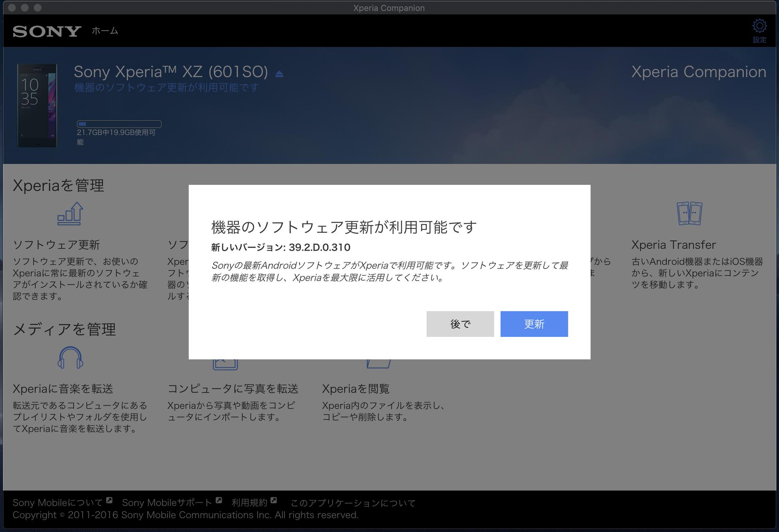Click the SONY logo
Viewport: 779px width, 532px height.
(x=47, y=31)
